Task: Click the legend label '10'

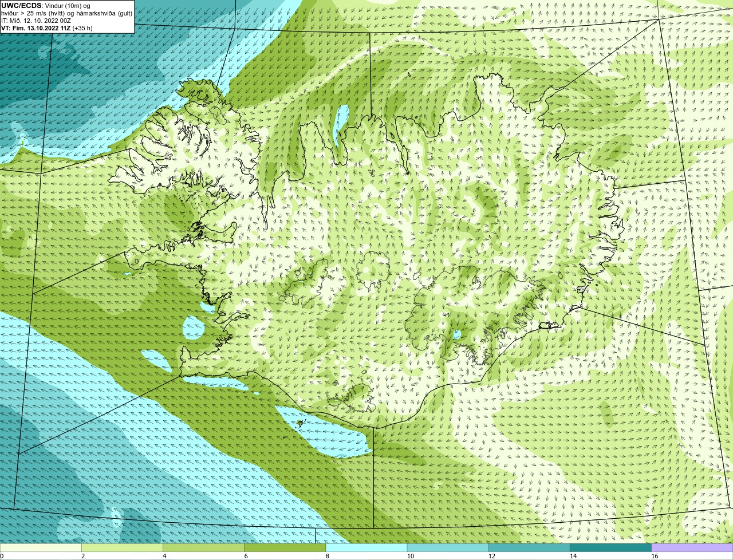Action: pos(411,556)
